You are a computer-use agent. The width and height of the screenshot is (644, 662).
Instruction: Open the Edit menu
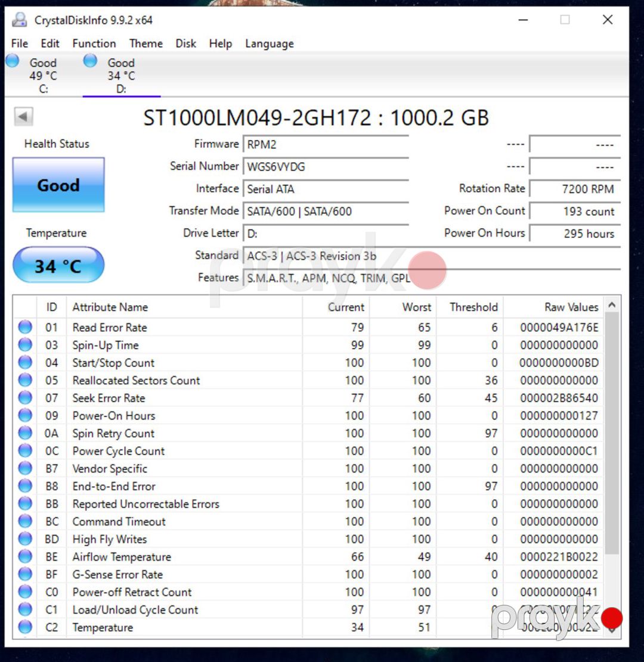coord(50,43)
